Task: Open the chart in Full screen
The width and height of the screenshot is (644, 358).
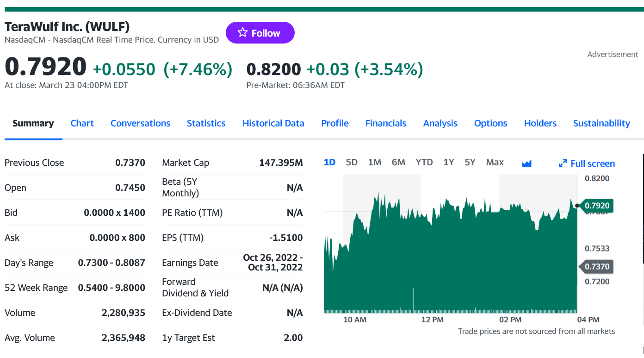Action: (x=587, y=163)
